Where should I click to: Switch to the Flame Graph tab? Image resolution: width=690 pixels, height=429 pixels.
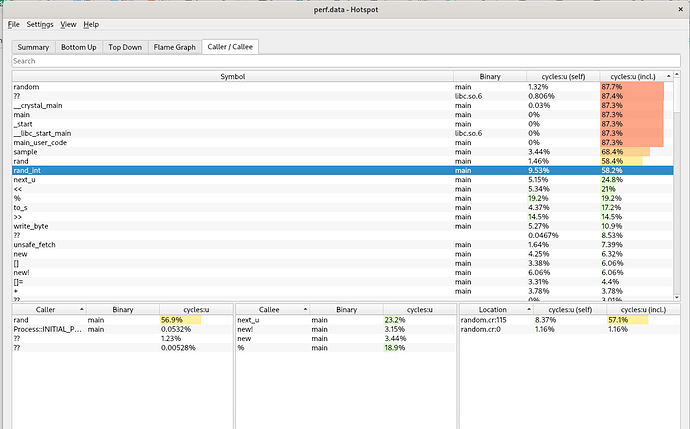tap(175, 47)
